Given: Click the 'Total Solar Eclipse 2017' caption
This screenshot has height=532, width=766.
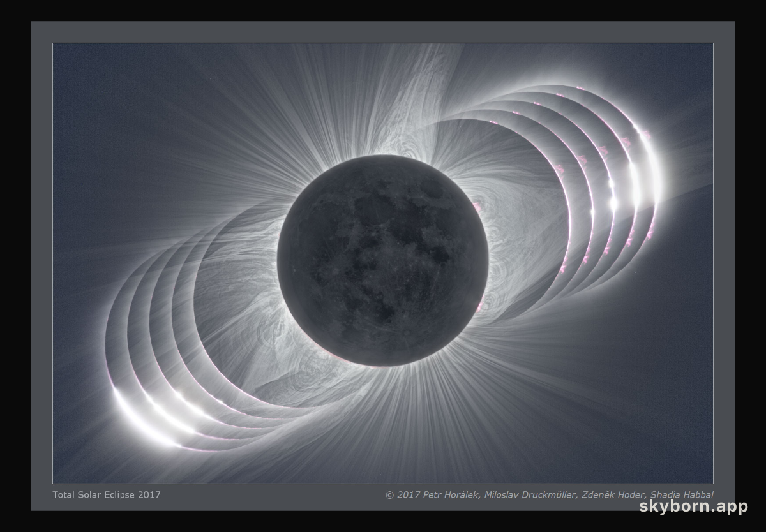Looking at the screenshot, I should click(107, 494).
